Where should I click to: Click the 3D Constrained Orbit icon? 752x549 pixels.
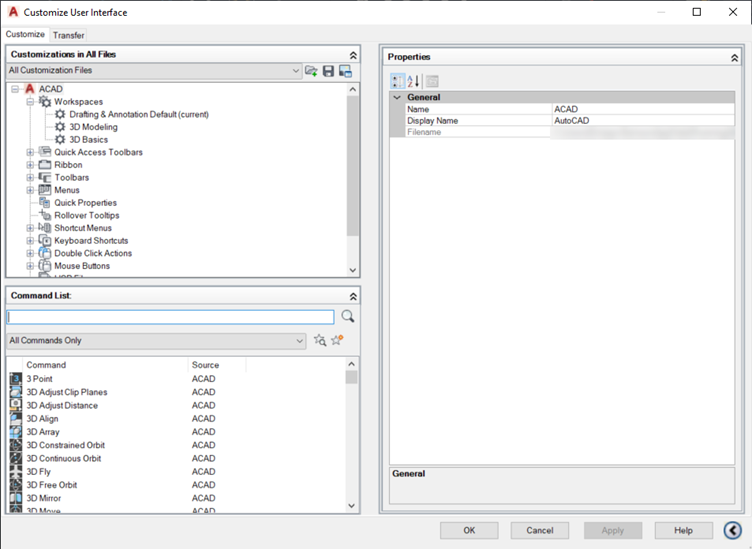16,445
